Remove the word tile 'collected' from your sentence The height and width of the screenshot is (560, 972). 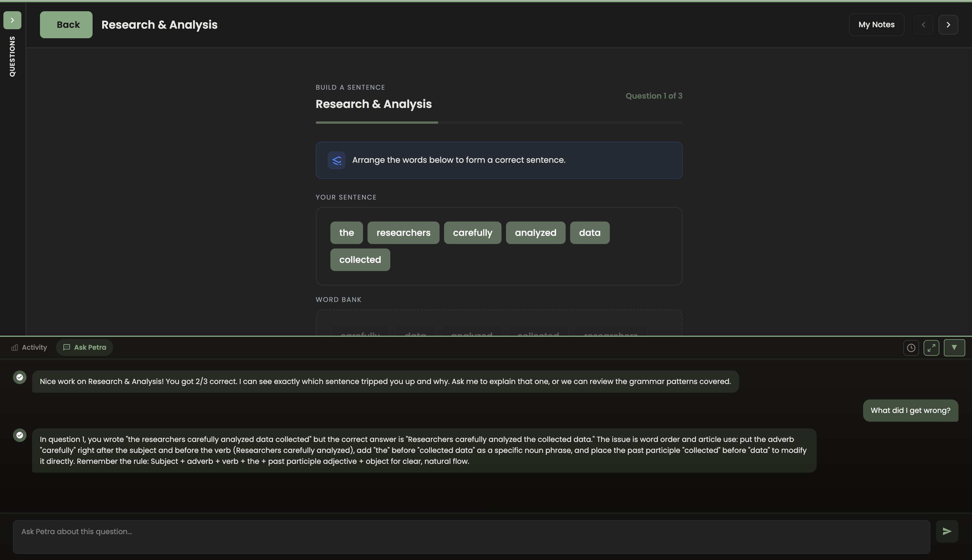[360, 259]
